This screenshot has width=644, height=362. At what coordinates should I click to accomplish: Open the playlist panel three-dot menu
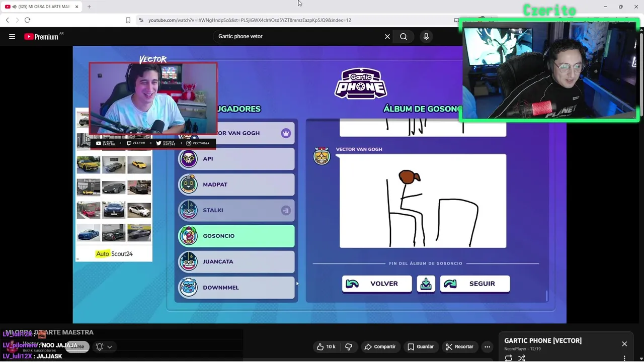pyautogui.click(x=624, y=358)
